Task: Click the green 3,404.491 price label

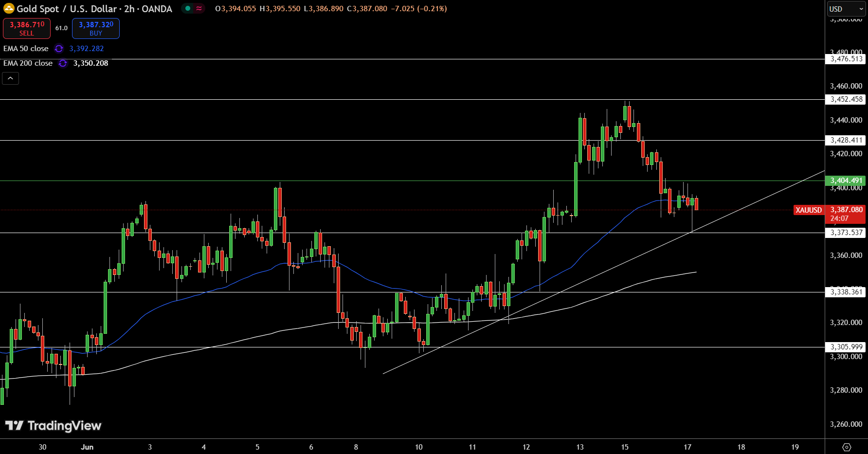Action: [x=846, y=181]
